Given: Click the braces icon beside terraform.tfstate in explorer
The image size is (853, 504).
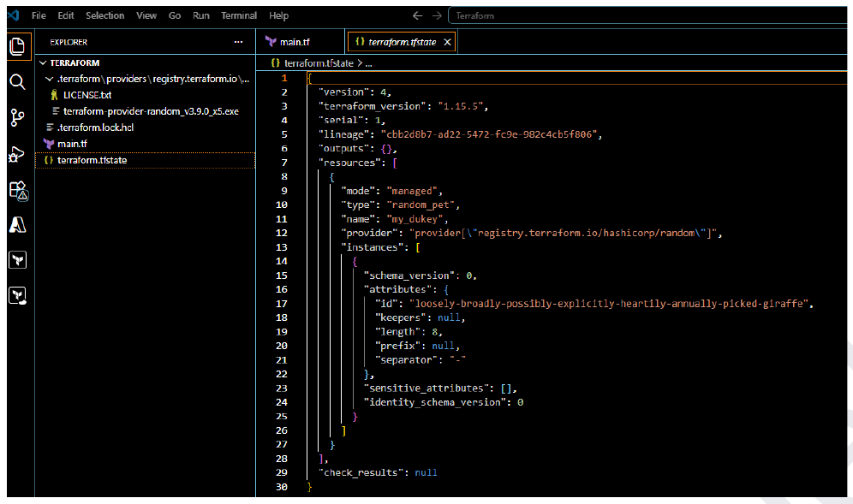Looking at the screenshot, I should (49, 160).
